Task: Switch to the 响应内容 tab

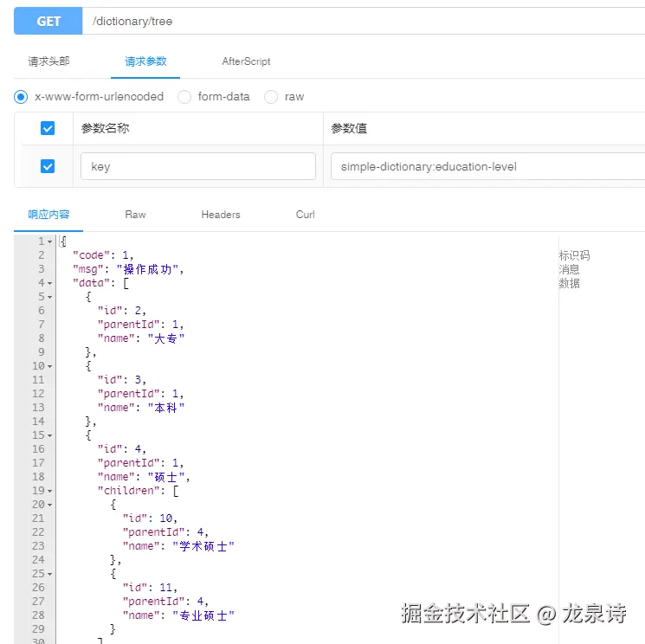Action: click(x=48, y=215)
